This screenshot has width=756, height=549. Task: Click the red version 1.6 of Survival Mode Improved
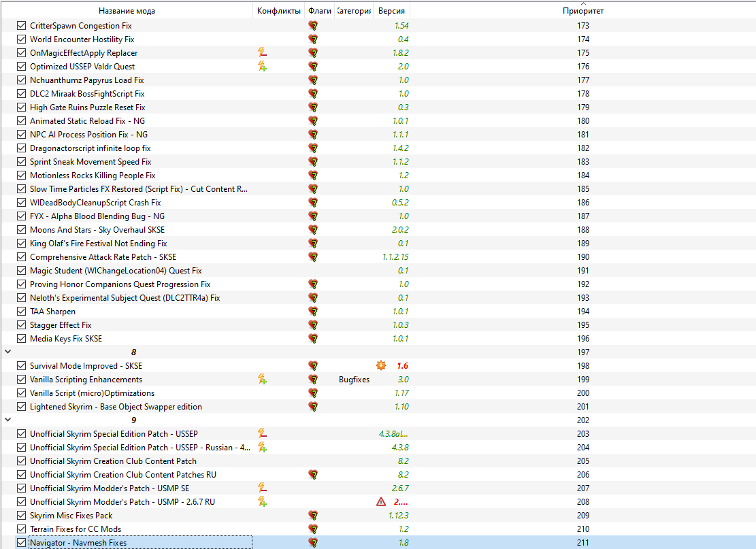click(x=403, y=366)
